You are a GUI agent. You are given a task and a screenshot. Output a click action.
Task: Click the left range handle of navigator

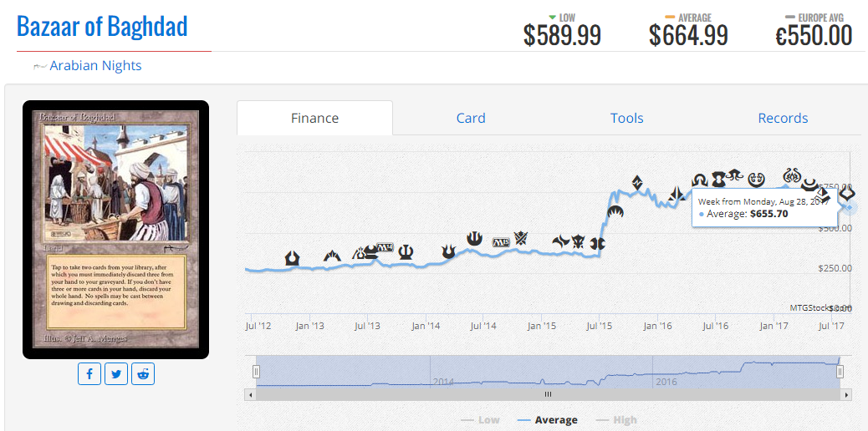click(257, 372)
